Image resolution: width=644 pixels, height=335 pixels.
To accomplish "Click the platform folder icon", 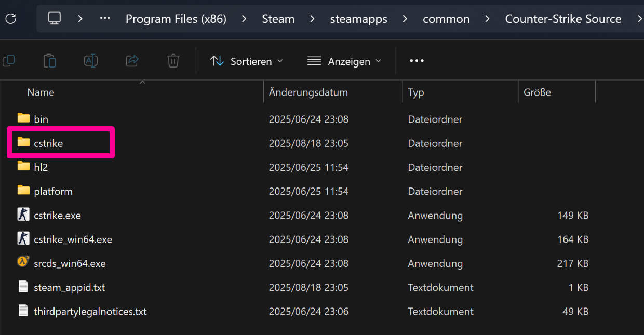I will (x=23, y=190).
